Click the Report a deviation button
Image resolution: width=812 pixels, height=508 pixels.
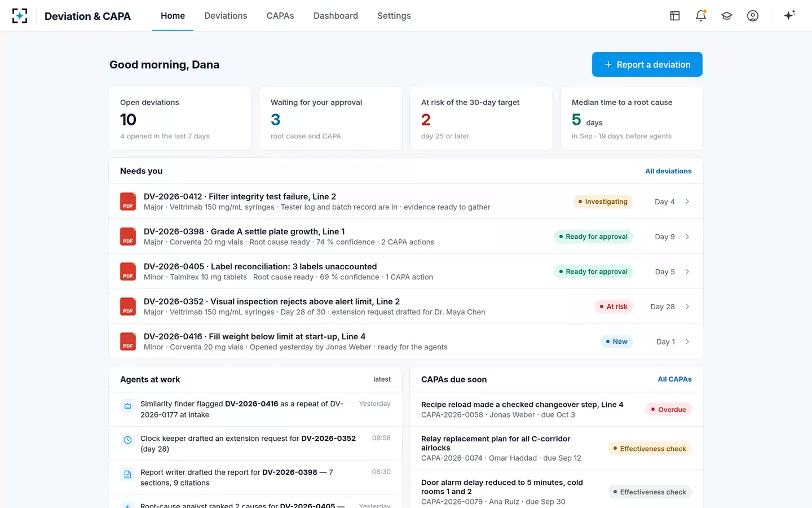[x=647, y=64]
